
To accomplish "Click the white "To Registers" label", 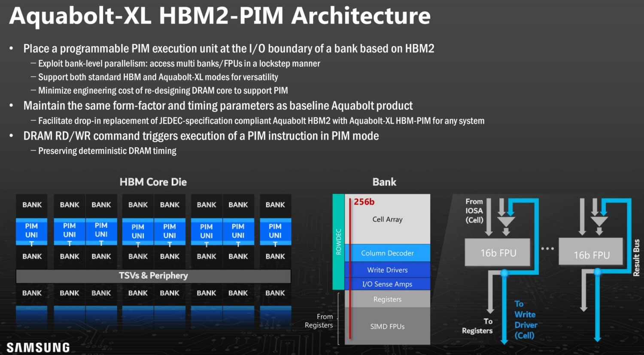I will [x=477, y=326].
